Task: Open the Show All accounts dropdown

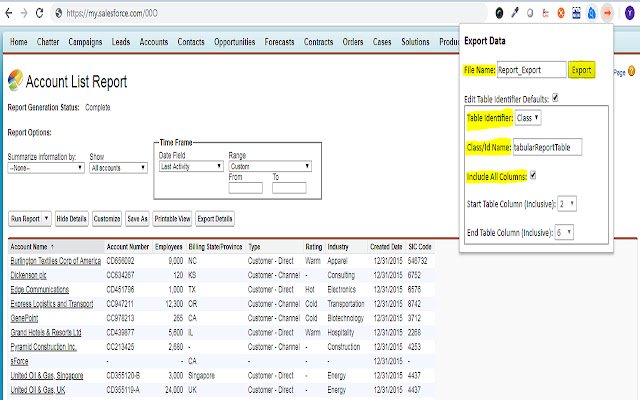Action: click(x=118, y=168)
